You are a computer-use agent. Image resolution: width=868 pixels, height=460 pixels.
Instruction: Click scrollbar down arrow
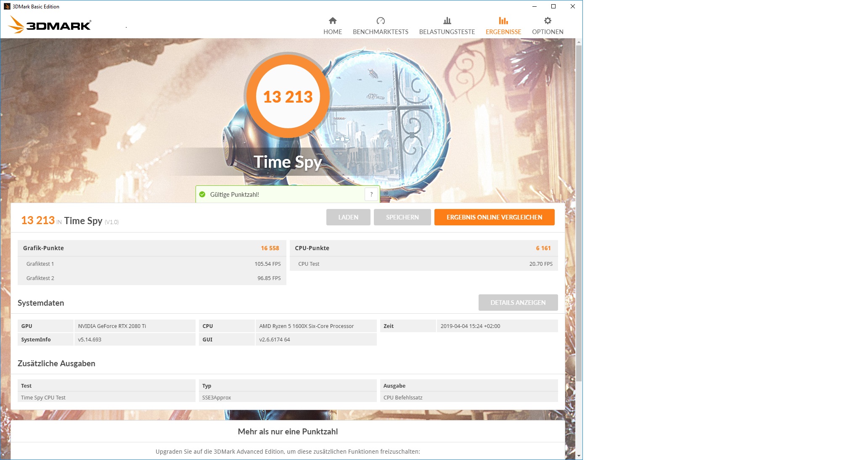(x=579, y=456)
